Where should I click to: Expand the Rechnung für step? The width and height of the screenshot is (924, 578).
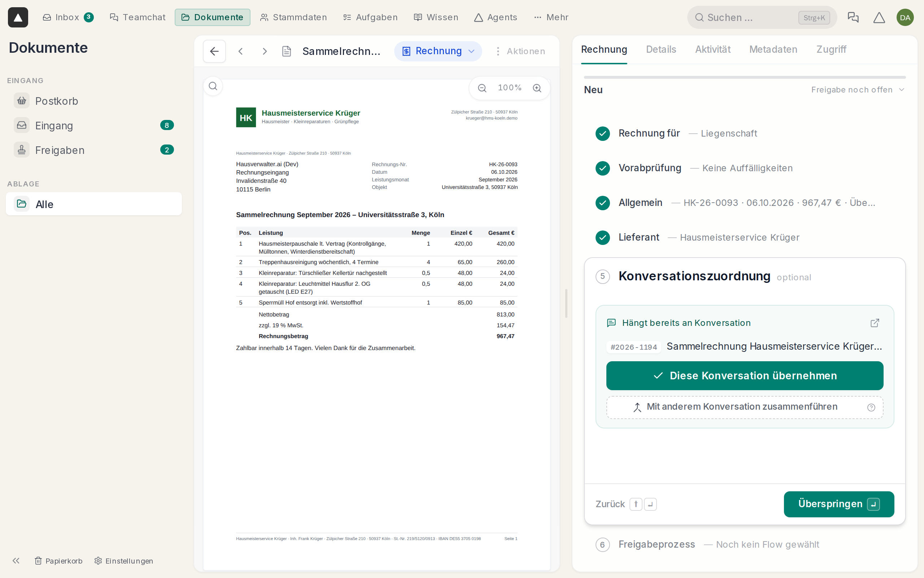click(745, 133)
